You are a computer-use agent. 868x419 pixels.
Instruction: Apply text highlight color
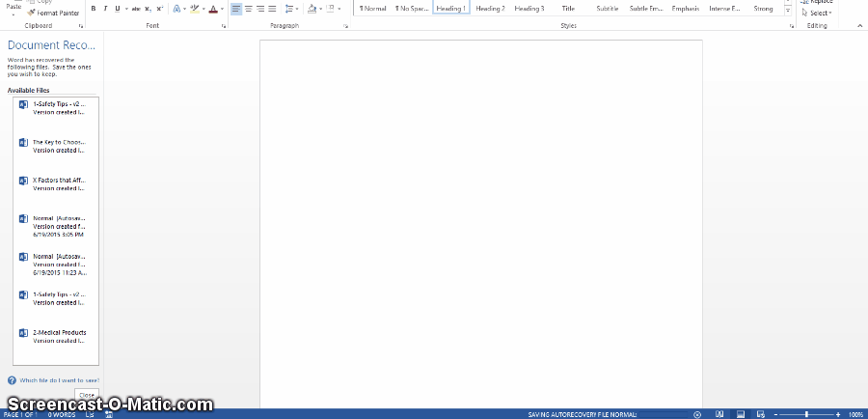[x=194, y=9]
